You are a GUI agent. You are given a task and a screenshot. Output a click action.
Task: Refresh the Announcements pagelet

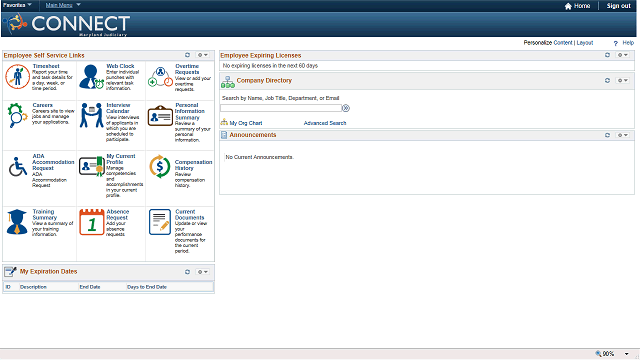tap(607, 135)
